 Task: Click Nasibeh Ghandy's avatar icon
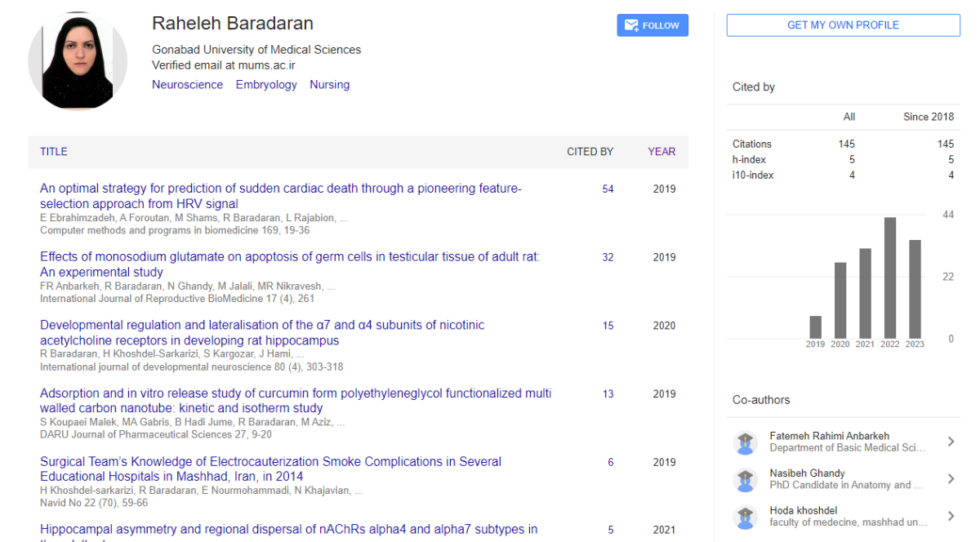pos(745,479)
